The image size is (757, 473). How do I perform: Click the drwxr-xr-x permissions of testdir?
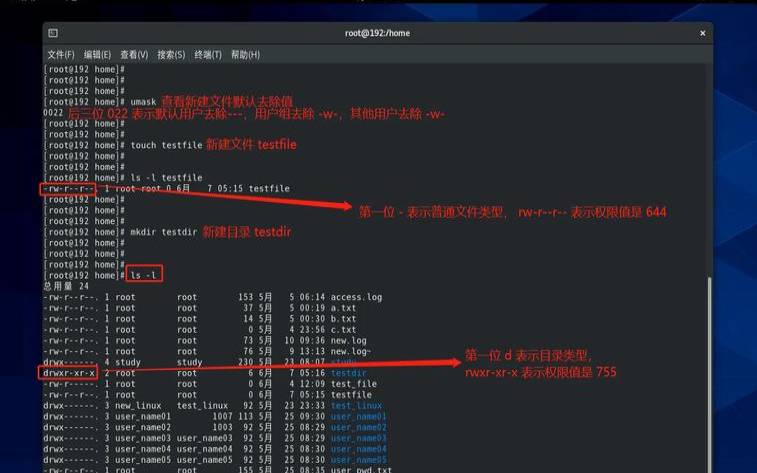click(x=69, y=373)
